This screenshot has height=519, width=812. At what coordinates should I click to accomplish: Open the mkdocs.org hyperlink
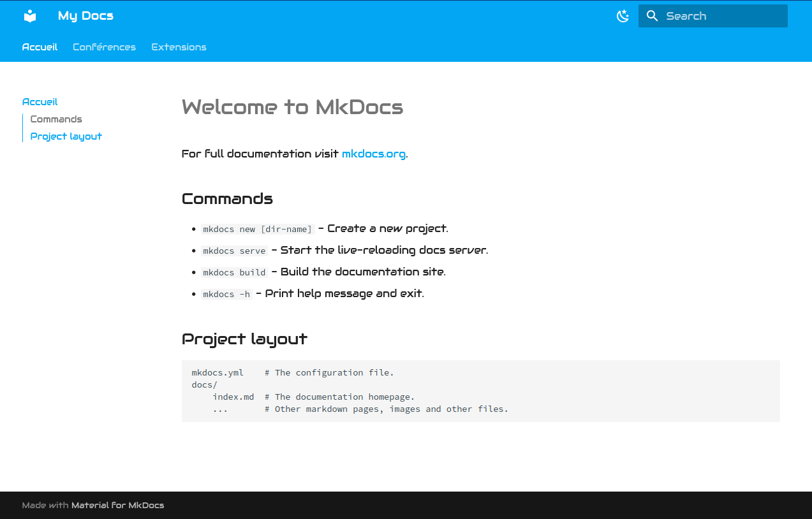pos(373,154)
